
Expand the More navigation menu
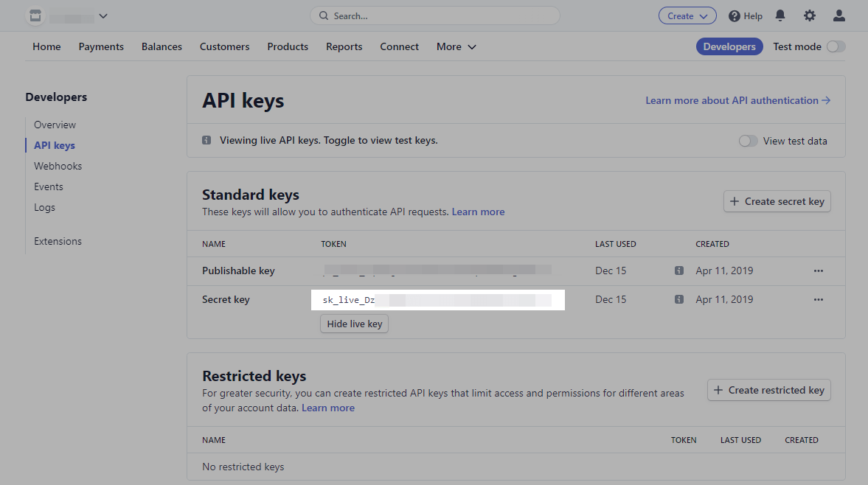(x=456, y=46)
